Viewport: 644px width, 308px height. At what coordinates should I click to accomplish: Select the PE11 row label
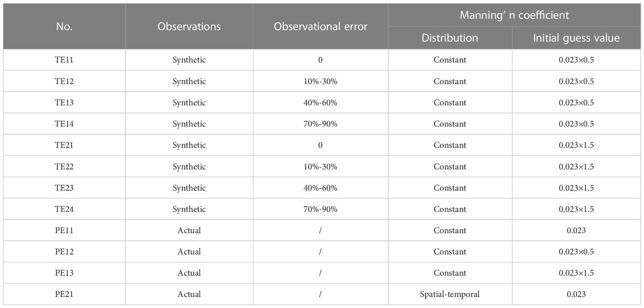pyautogui.click(x=64, y=230)
